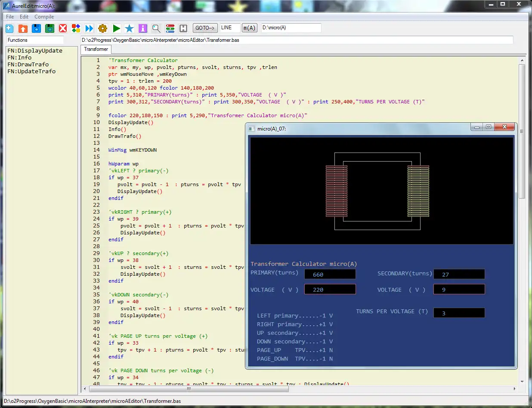The image size is (532, 408).
Task: Click the AurelEdit app icon in title bar
Action: pos(6,6)
